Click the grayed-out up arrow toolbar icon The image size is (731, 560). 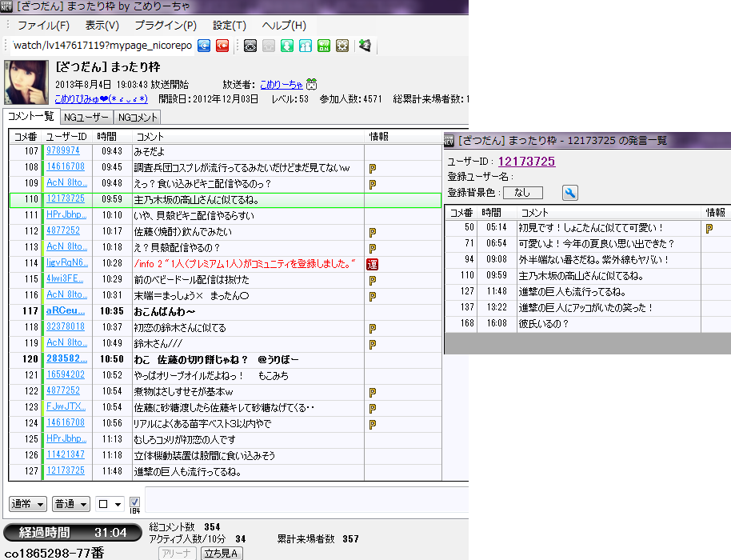point(269,46)
